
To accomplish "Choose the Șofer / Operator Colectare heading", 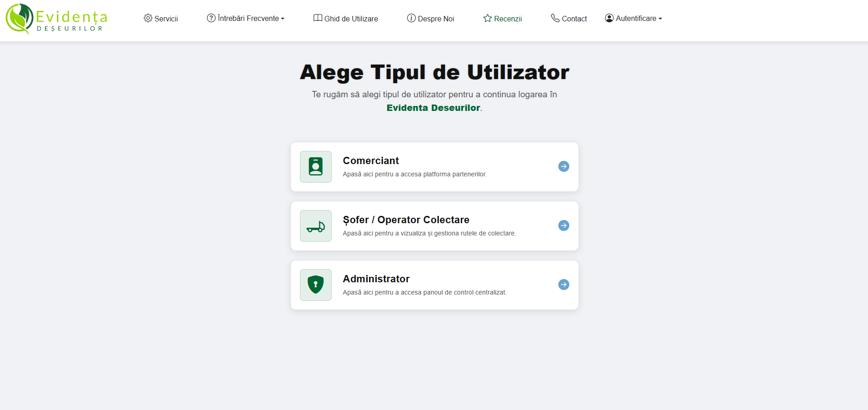I will [x=406, y=220].
